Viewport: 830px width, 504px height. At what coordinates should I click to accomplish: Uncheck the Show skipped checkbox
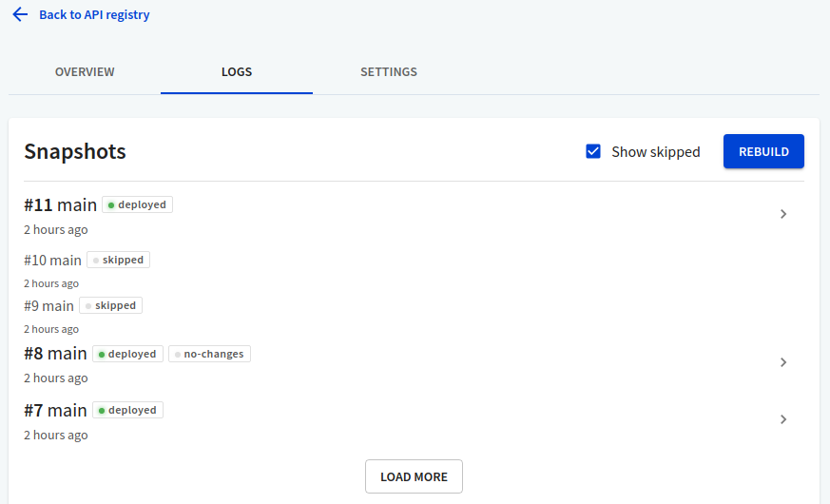click(x=593, y=151)
